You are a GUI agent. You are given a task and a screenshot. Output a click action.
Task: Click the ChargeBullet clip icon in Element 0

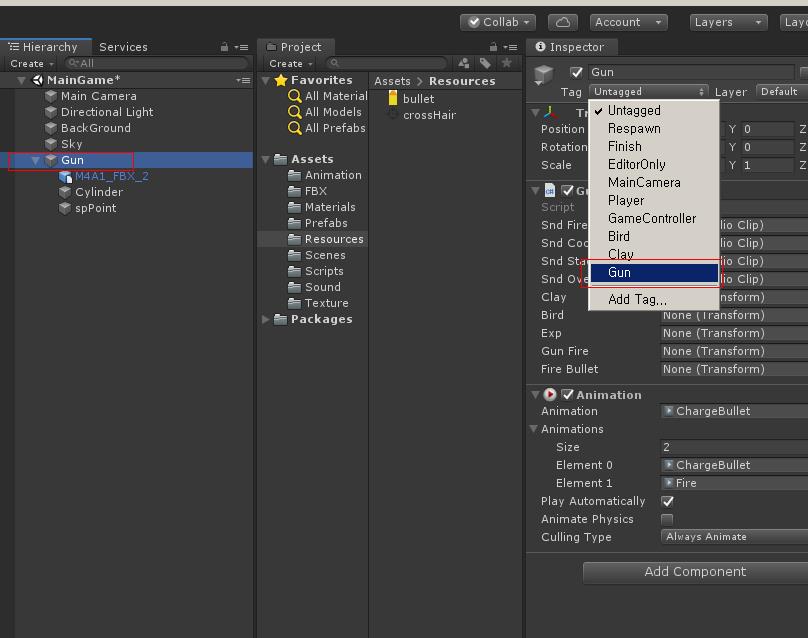[668, 465]
